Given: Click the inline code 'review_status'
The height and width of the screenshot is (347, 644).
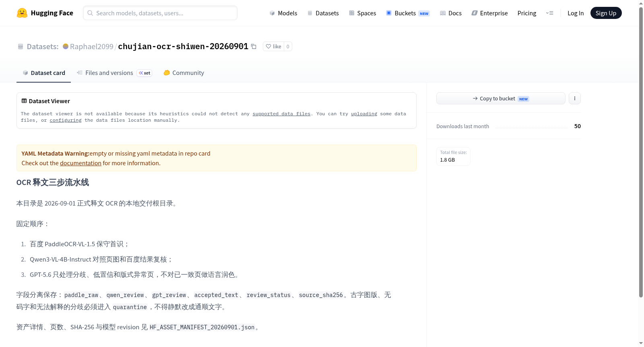Looking at the screenshot, I should [268, 295].
